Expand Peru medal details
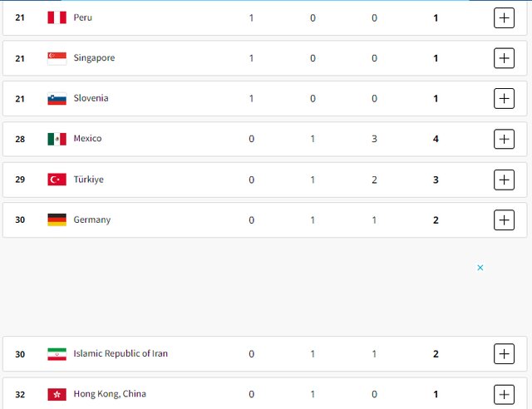The image size is (532, 409). (x=504, y=17)
